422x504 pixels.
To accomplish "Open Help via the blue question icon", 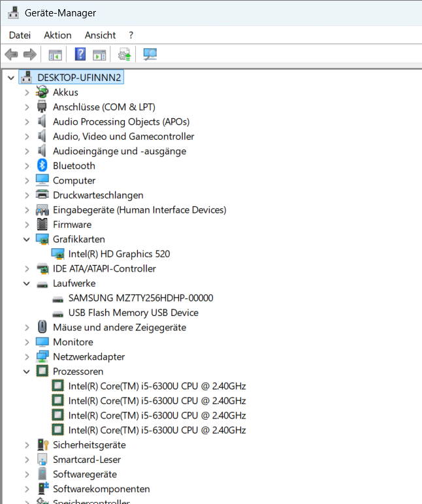I will [80, 54].
